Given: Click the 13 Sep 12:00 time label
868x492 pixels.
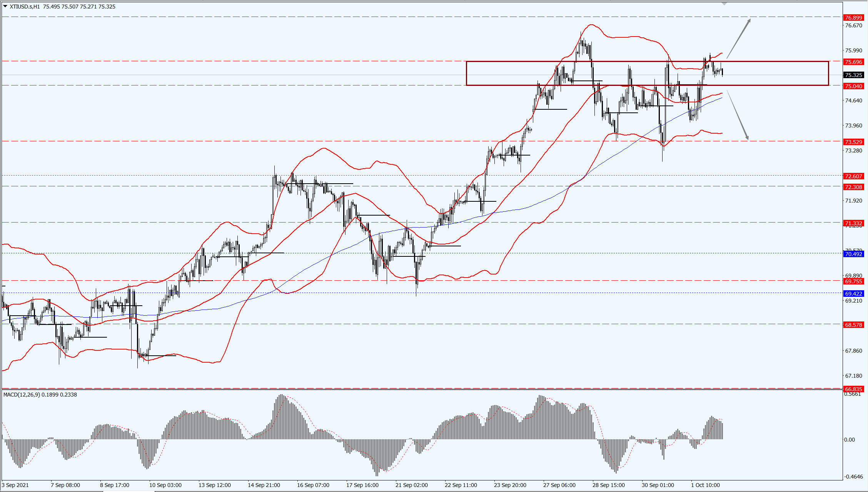Looking at the screenshot, I should (x=215, y=485).
